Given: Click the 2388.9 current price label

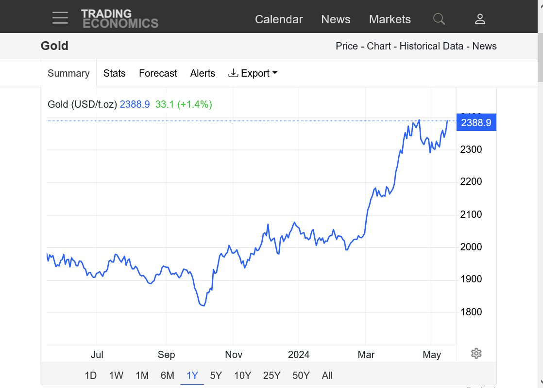Looking at the screenshot, I should tap(475, 123).
